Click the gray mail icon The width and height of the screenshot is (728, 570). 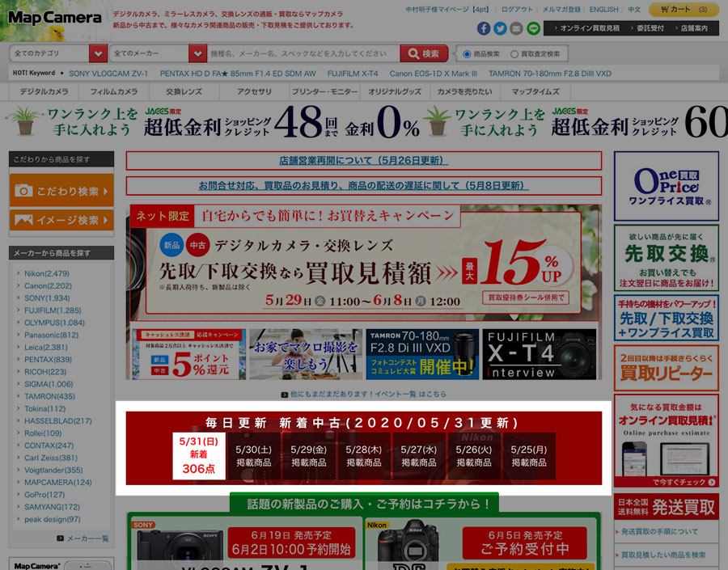[516, 28]
